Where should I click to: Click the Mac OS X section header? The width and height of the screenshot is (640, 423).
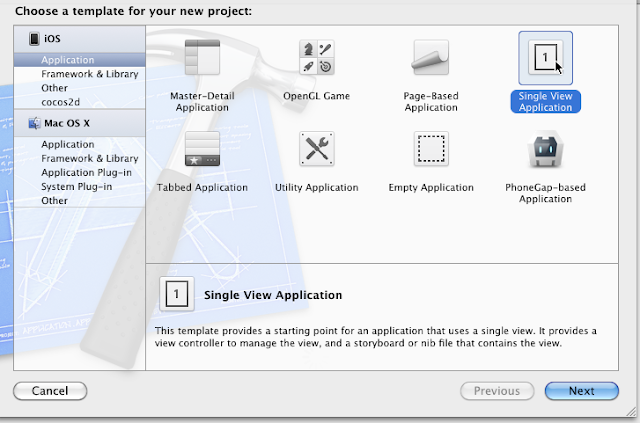(66, 124)
